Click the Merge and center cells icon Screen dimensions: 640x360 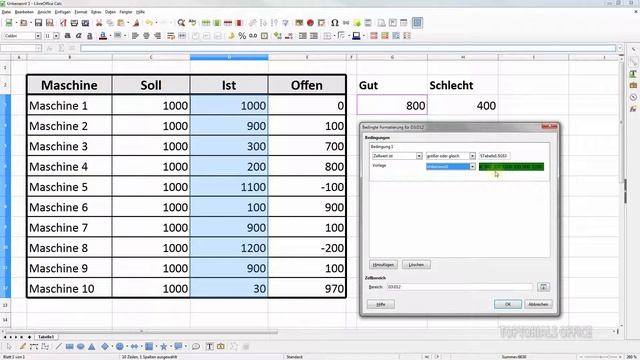[182, 36]
